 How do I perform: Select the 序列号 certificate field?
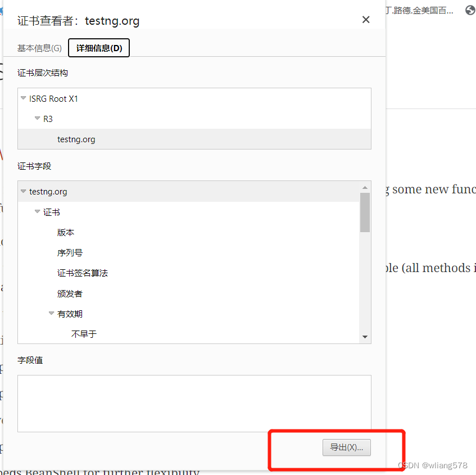pos(69,252)
